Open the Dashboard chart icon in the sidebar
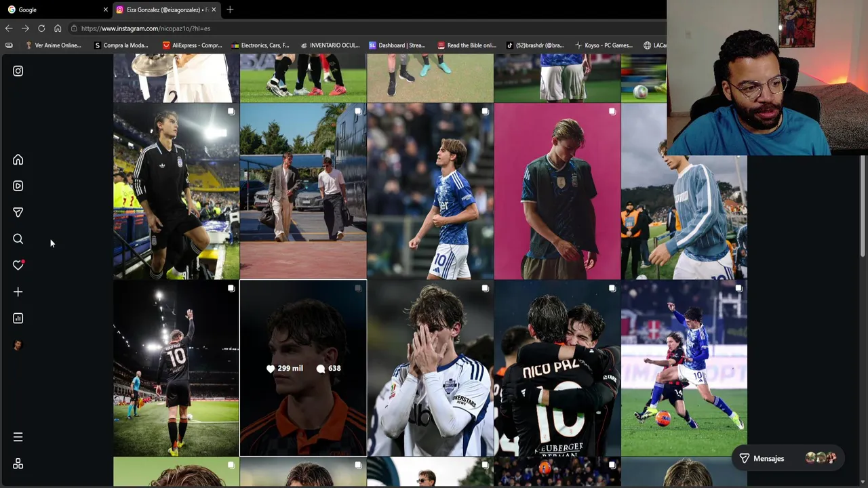This screenshot has width=868, height=488. click(18, 318)
